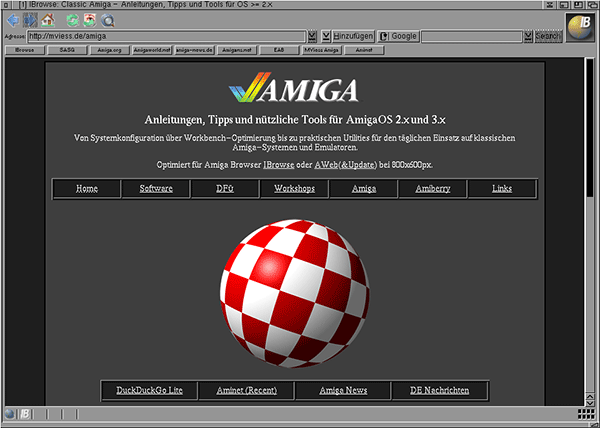Open the bookmark dropdown left of Hinzufügen

pos(326,36)
